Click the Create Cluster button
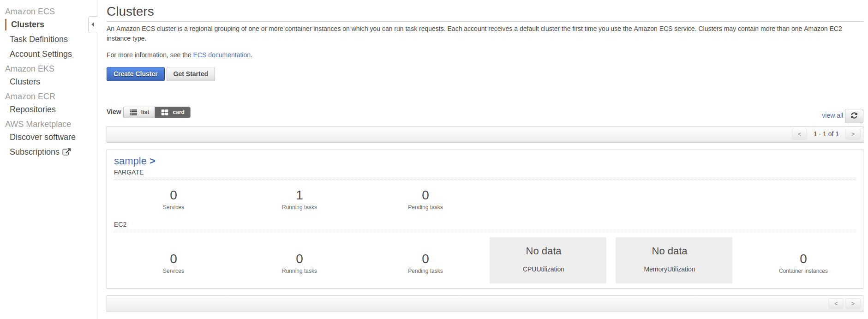This screenshot has height=319, width=868. (x=135, y=74)
